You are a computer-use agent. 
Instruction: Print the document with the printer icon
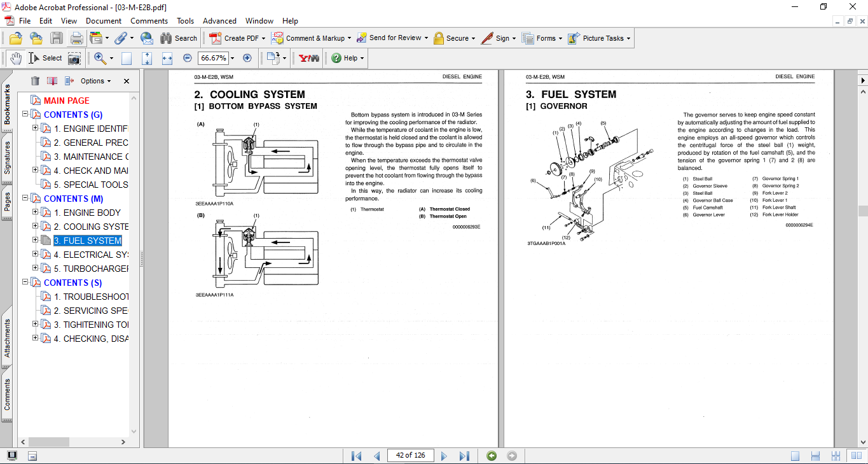tap(76, 38)
